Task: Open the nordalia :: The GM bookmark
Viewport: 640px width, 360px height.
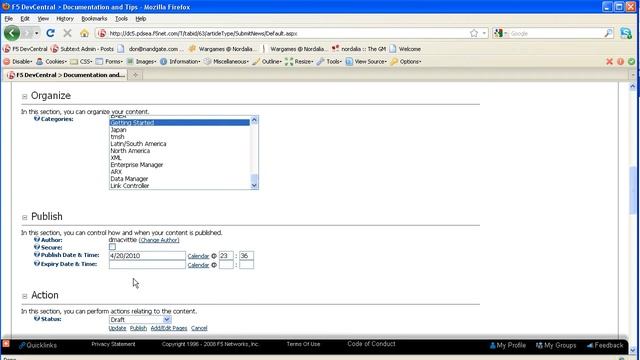Action: click(x=359, y=49)
